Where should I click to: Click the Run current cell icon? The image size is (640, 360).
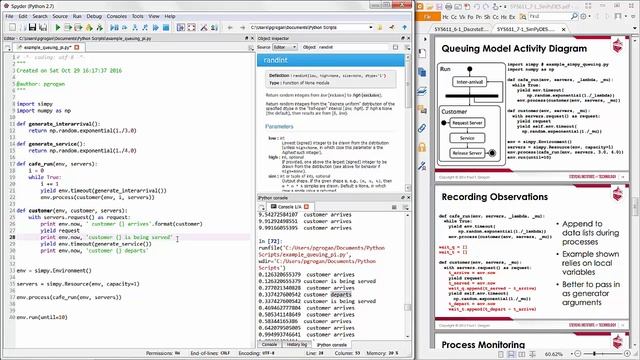click(68, 27)
